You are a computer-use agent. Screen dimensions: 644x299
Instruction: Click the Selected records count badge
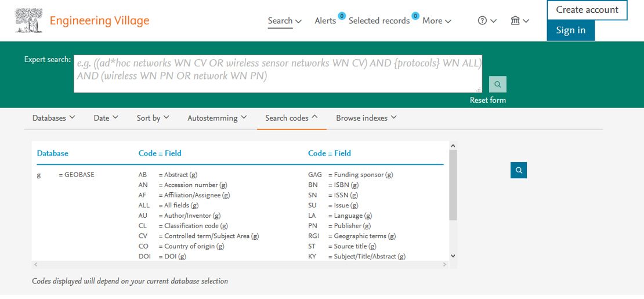click(415, 16)
